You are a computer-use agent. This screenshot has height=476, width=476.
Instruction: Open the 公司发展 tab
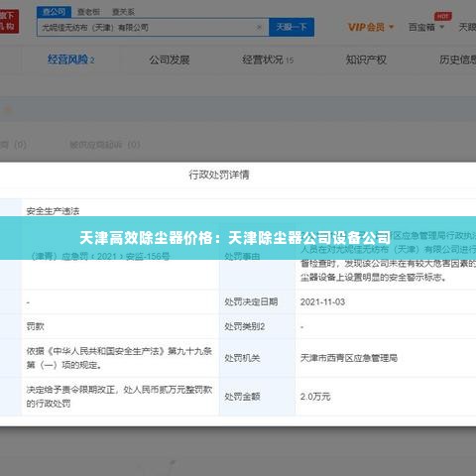(170, 59)
